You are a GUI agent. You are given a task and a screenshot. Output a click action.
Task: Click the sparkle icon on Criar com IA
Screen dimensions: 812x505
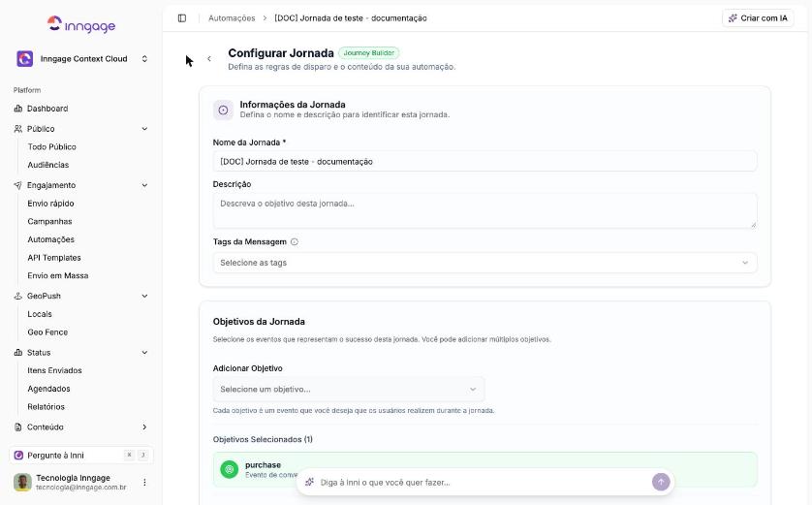tap(733, 18)
